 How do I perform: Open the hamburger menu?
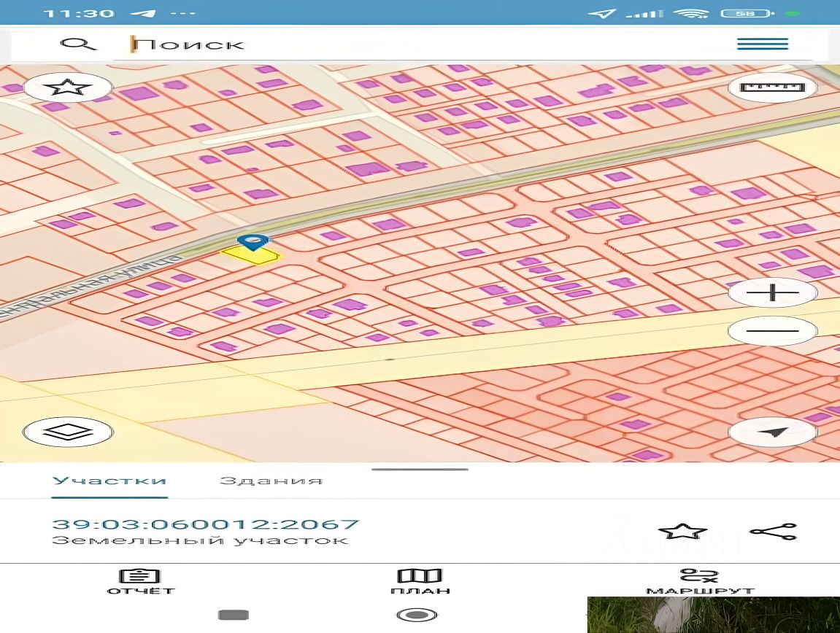pyautogui.click(x=763, y=44)
